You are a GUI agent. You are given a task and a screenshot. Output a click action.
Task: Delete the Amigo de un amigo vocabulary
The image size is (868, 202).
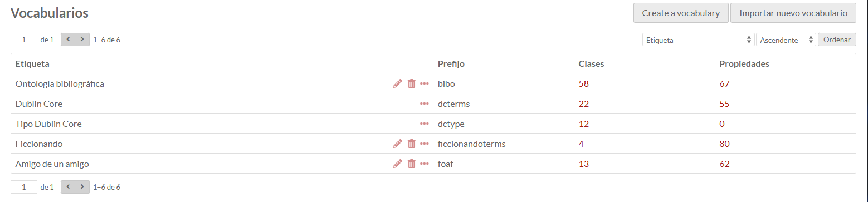tap(411, 164)
